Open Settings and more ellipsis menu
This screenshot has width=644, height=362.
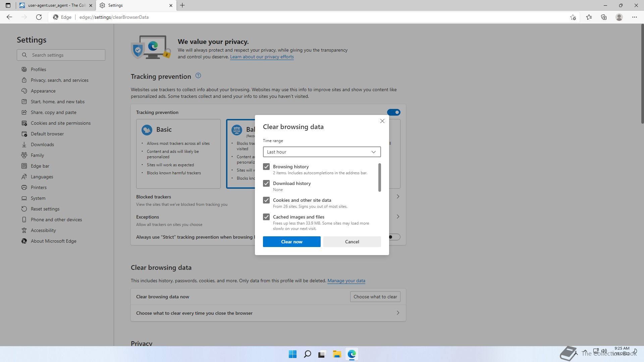634,17
